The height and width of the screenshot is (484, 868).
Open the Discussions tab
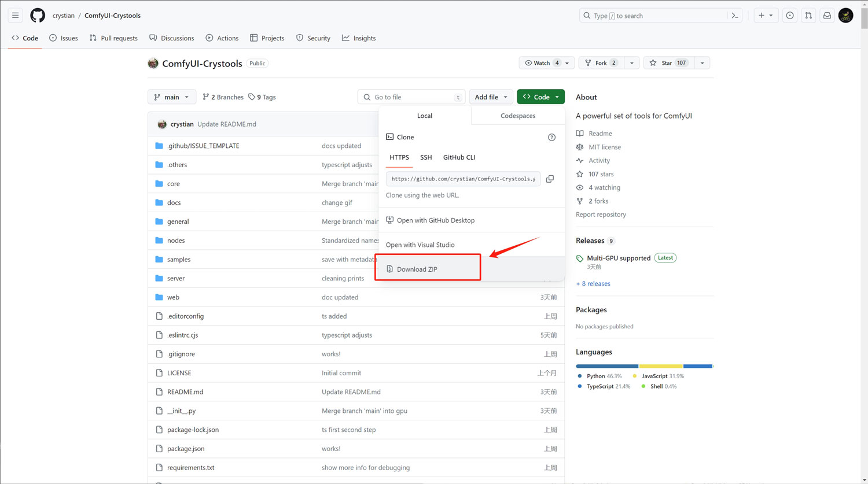[172, 38]
